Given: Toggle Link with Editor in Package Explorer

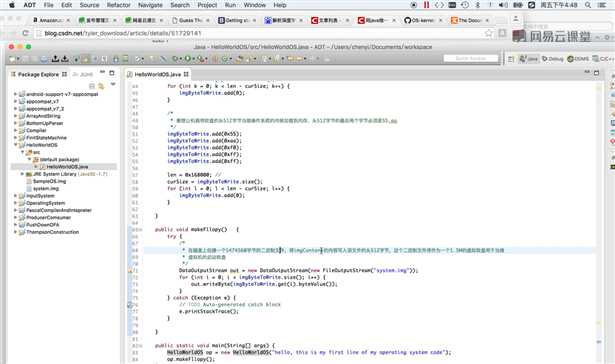Looking at the screenshot, I should click(x=101, y=86).
